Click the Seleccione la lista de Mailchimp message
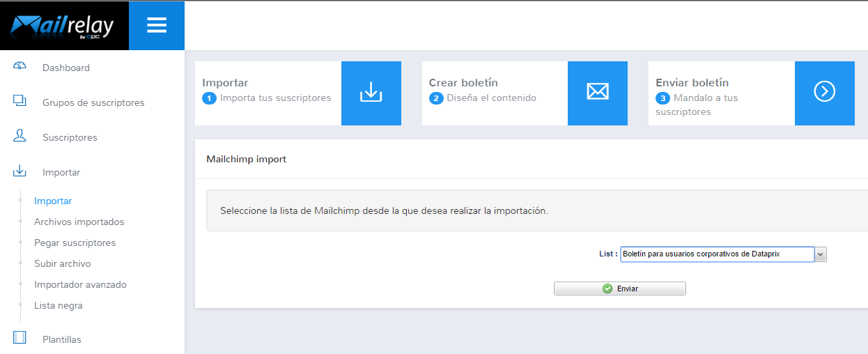The height and width of the screenshot is (354, 868). tap(384, 210)
